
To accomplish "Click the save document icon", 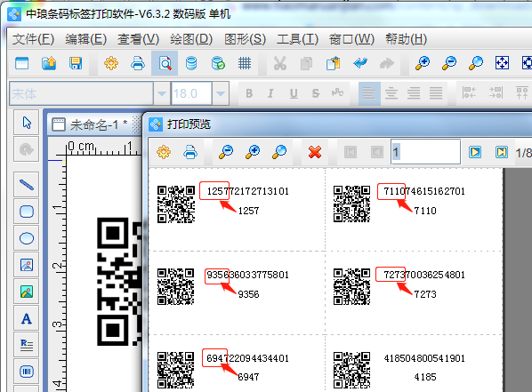I will tap(76, 63).
